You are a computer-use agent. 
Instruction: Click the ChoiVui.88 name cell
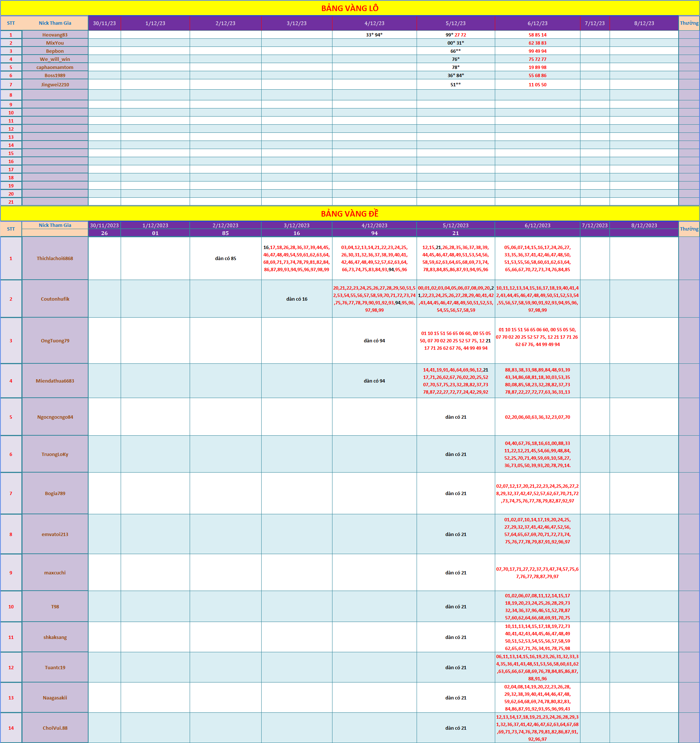[x=55, y=728]
